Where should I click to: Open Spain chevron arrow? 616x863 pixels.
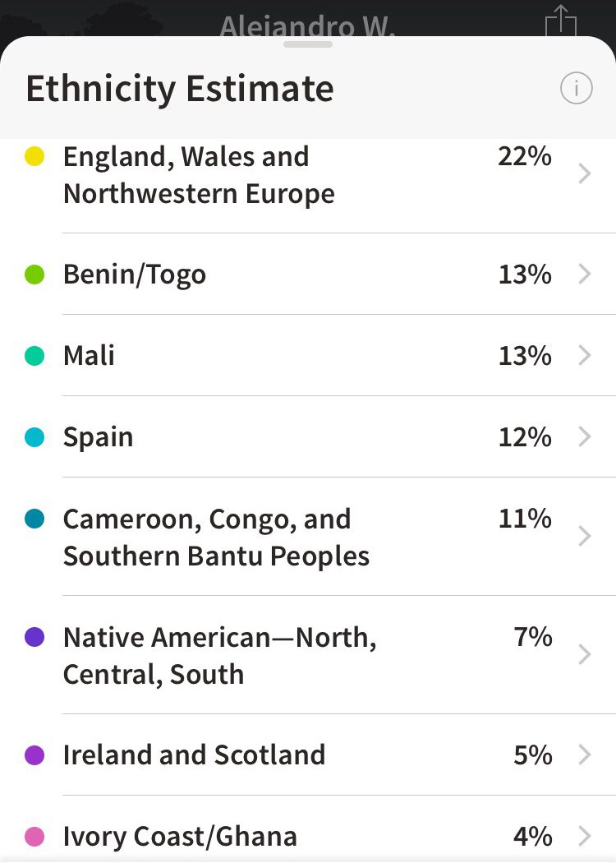(x=585, y=436)
